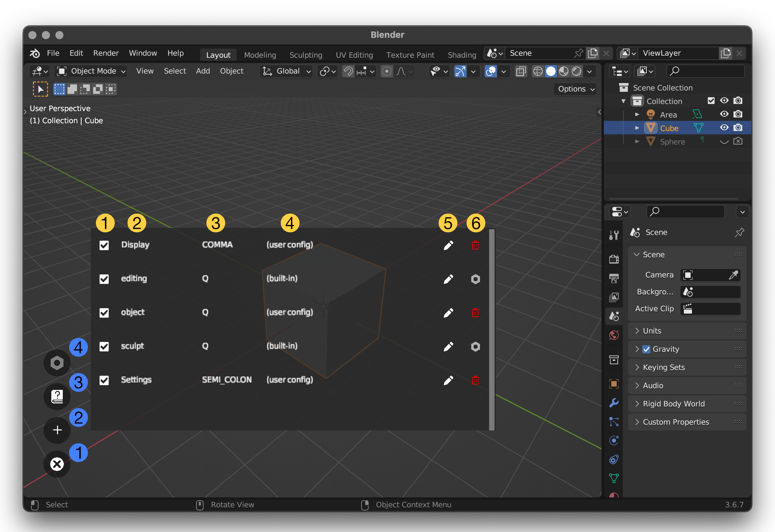Edit the Settings row with pencil icon
Screen dimensions: 775x532
point(448,380)
